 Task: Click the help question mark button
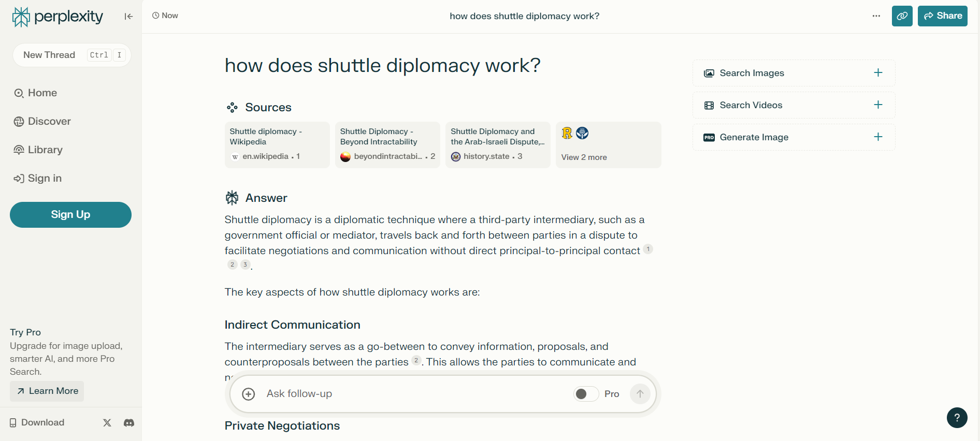(x=957, y=418)
